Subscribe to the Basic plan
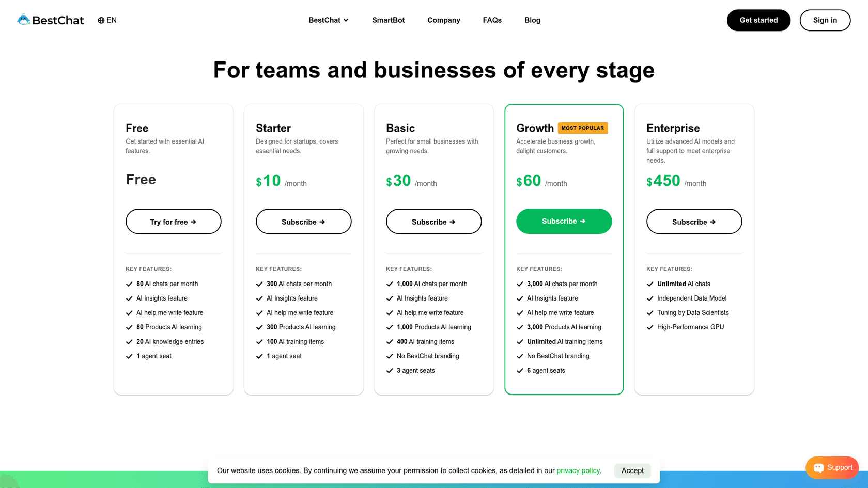 (434, 222)
